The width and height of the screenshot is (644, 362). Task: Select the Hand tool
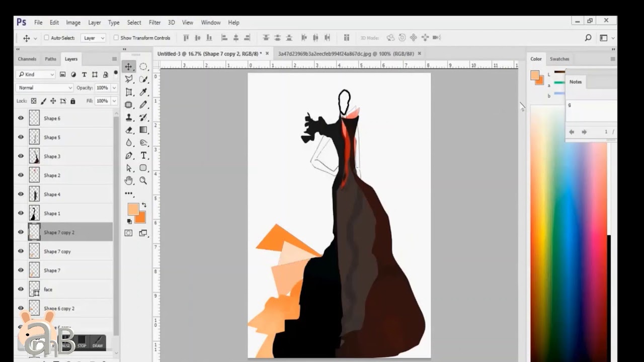[129, 180]
